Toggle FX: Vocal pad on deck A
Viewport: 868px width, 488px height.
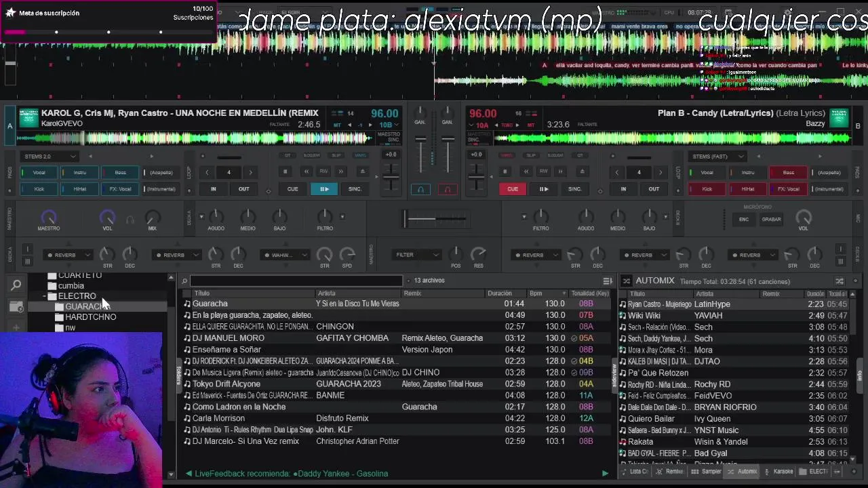click(x=120, y=189)
